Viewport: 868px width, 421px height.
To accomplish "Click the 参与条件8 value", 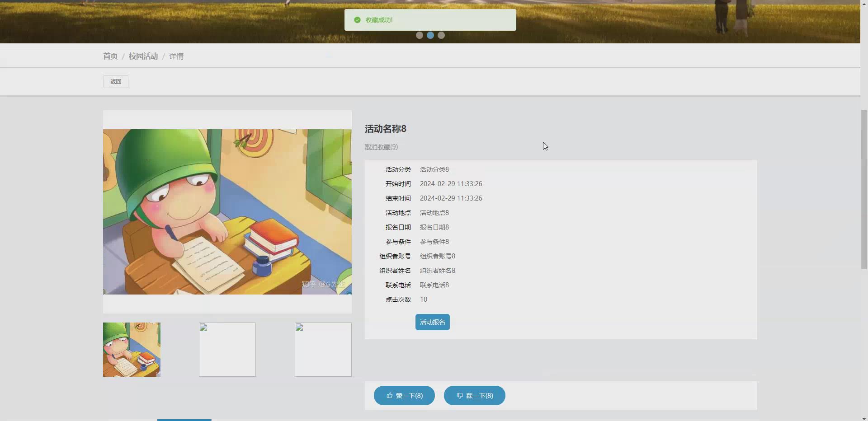I will point(434,242).
